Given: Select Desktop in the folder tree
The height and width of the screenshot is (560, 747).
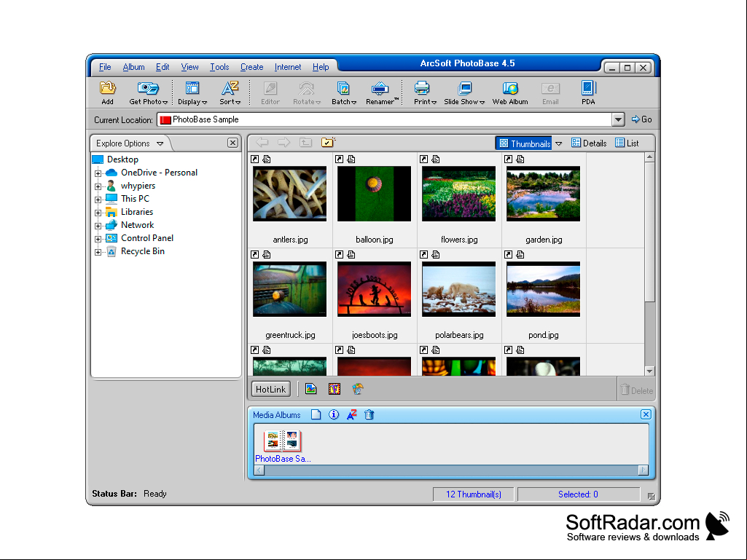Looking at the screenshot, I should coord(122,159).
